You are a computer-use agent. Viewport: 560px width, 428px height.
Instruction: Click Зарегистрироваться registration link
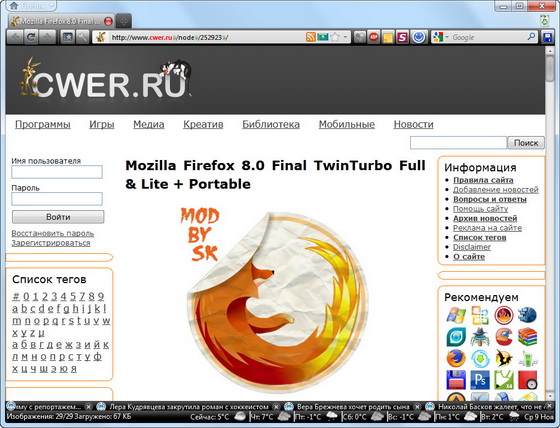(51, 243)
